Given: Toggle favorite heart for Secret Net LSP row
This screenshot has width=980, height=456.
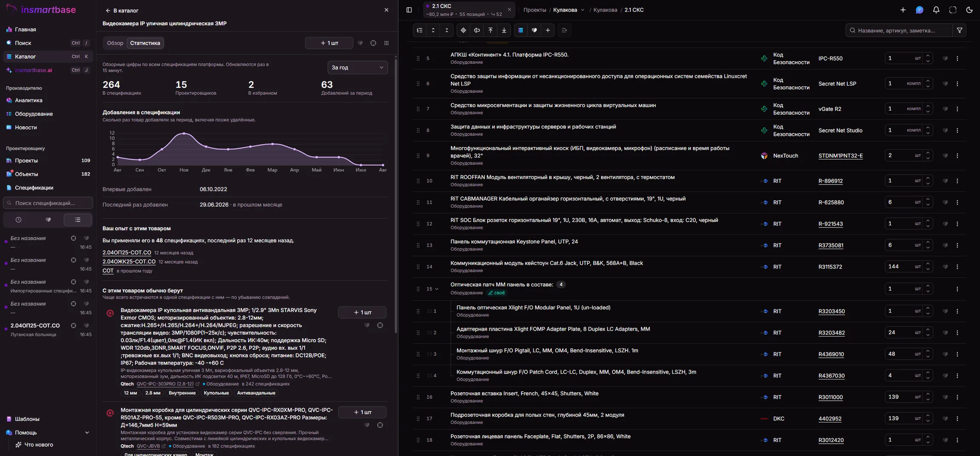Looking at the screenshot, I should pos(945,84).
